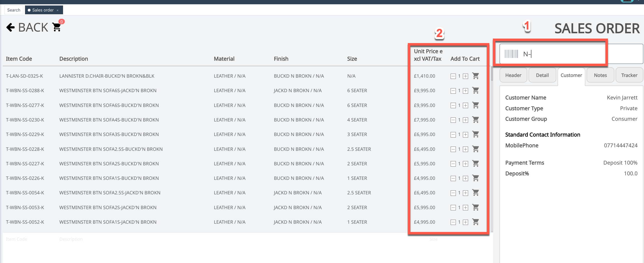Click the barcode icon in search field

tap(511, 54)
